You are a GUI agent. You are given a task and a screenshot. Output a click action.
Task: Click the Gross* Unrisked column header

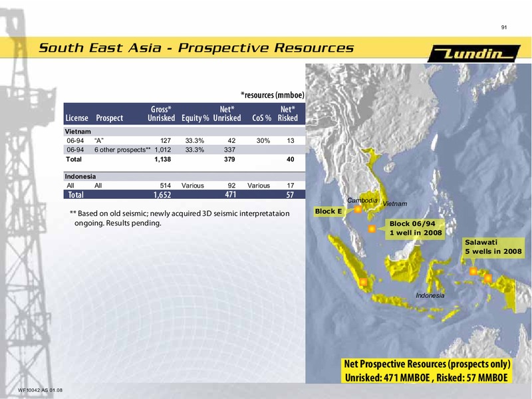[161, 114]
